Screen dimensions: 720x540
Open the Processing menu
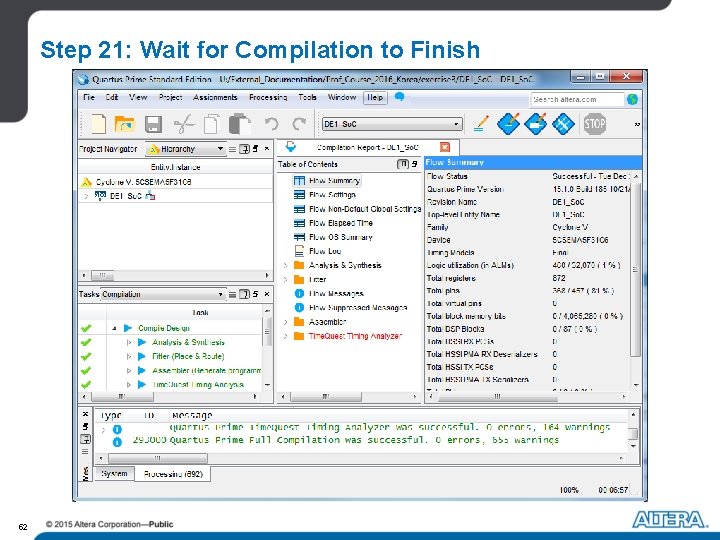pyautogui.click(x=268, y=97)
